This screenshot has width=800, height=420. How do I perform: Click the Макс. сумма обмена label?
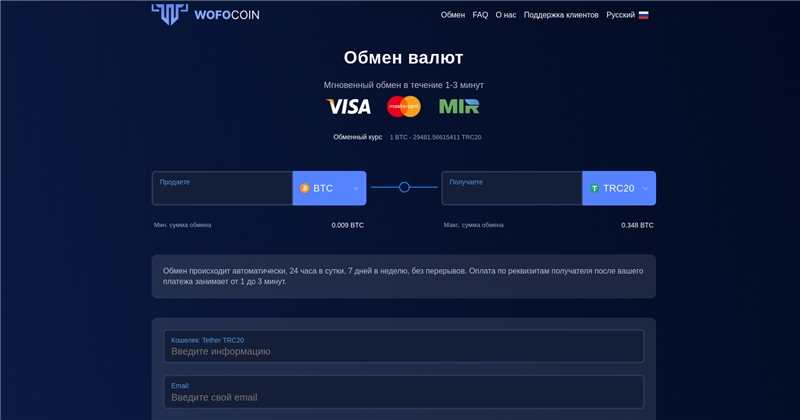(x=473, y=225)
